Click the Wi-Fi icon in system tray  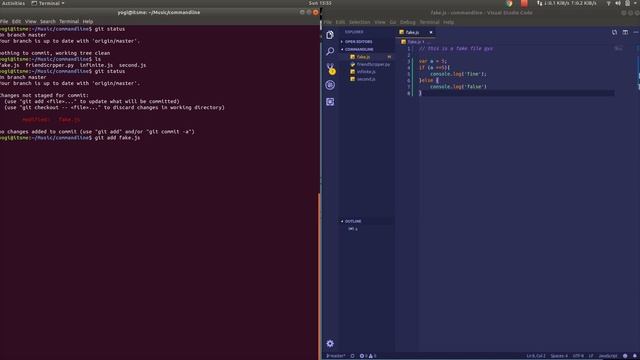609,3
